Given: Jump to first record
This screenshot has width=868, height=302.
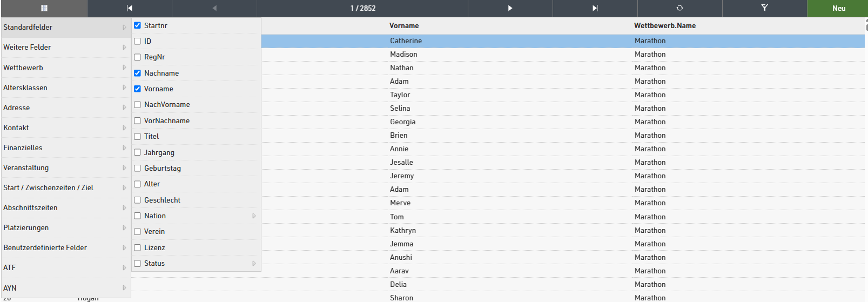Looking at the screenshot, I should point(130,8).
